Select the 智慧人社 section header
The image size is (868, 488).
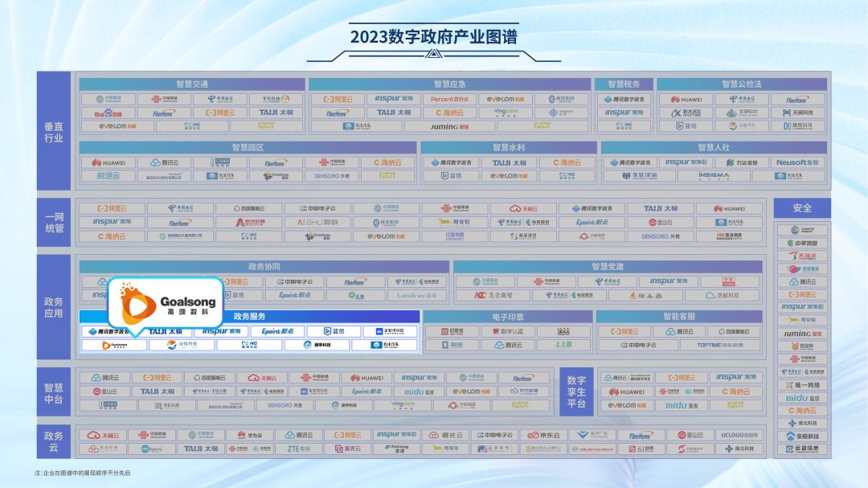(714, 147)
